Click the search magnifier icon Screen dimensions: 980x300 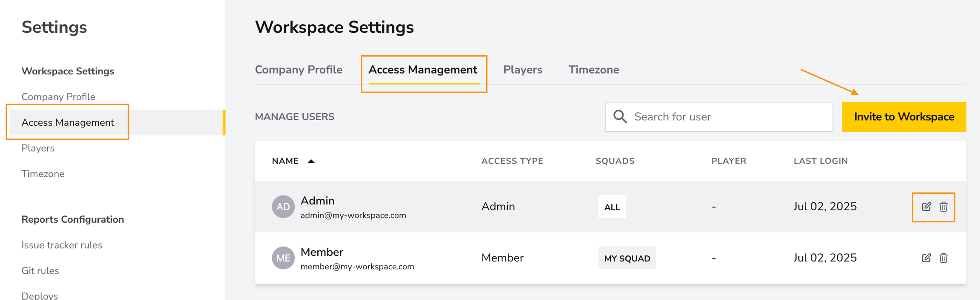(x=620, y=116)
